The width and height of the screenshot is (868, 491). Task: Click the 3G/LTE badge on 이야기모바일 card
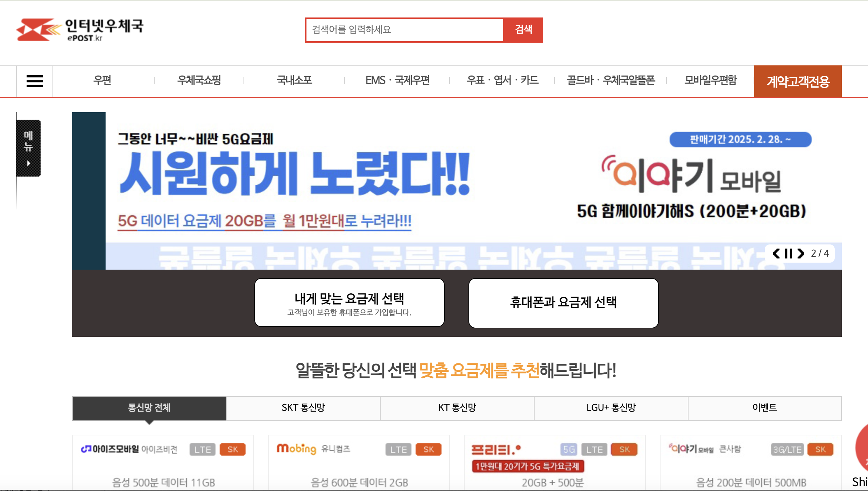pyautogui.click(x=788, y=450)
